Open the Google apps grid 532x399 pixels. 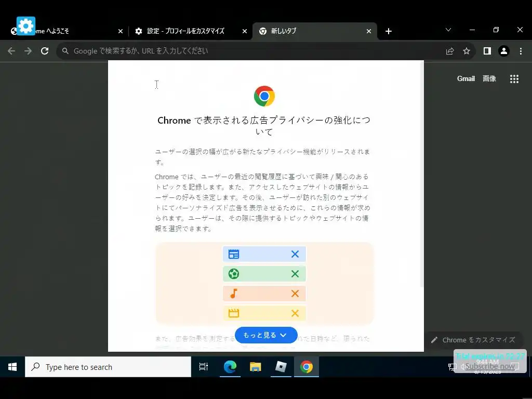[x=514, y=79]
